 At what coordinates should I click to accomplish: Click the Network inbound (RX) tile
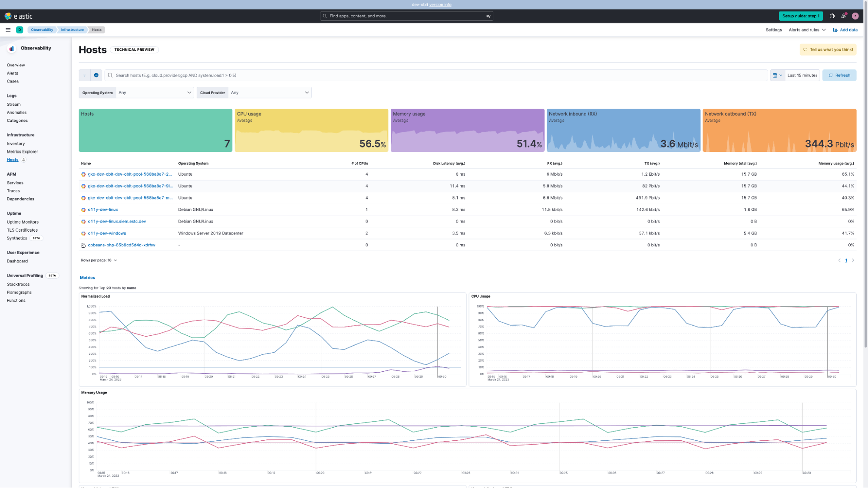[623, 130]
